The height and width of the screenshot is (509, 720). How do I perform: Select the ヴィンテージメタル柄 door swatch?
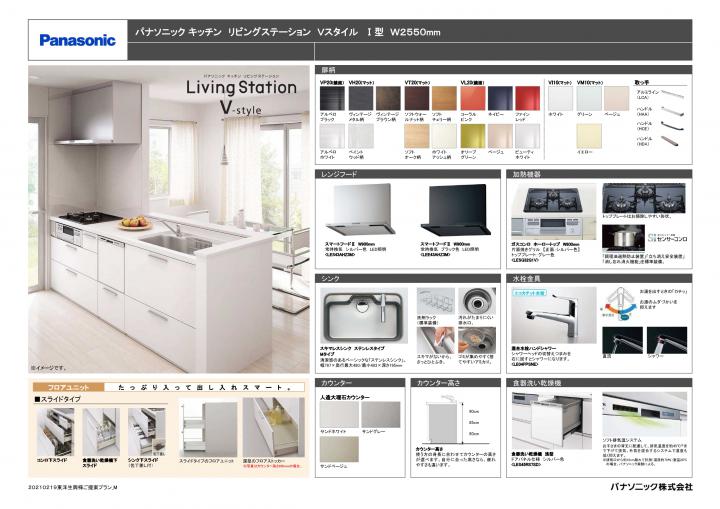coord(361,98)
